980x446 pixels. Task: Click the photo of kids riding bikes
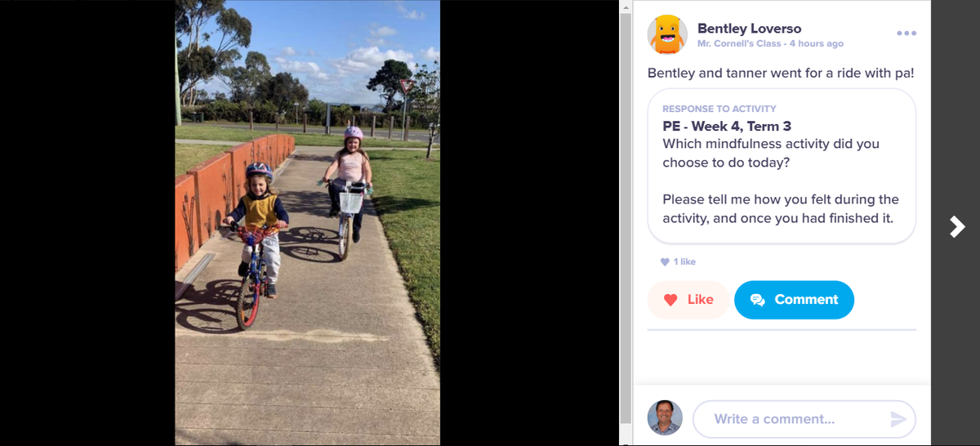click(307, 222)
